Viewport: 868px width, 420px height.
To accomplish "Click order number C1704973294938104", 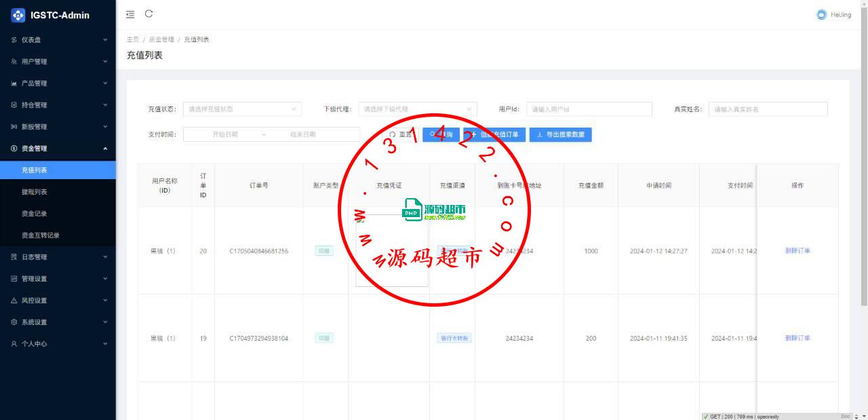I will 259,338.
